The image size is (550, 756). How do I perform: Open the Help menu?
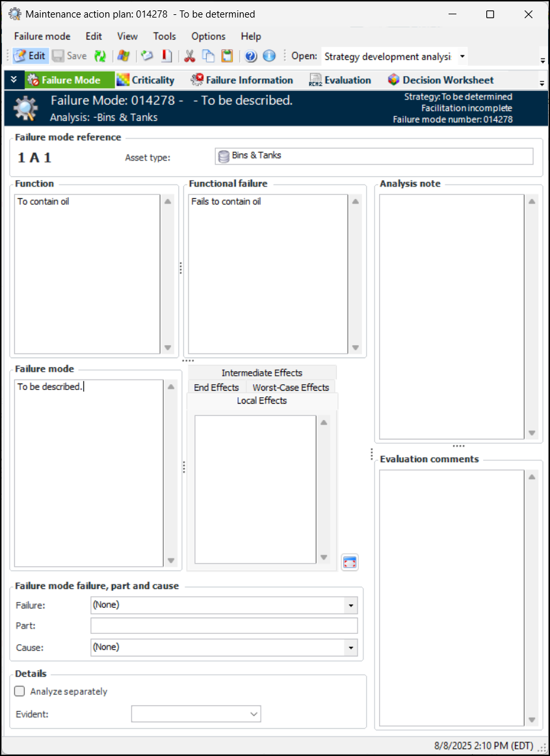tap(251, 36)
